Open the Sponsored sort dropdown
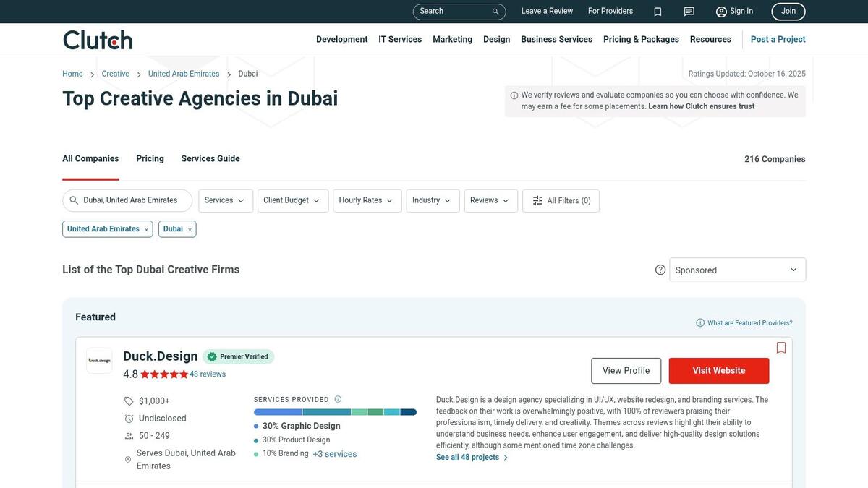The image size is (868, 488). point(737,270)
